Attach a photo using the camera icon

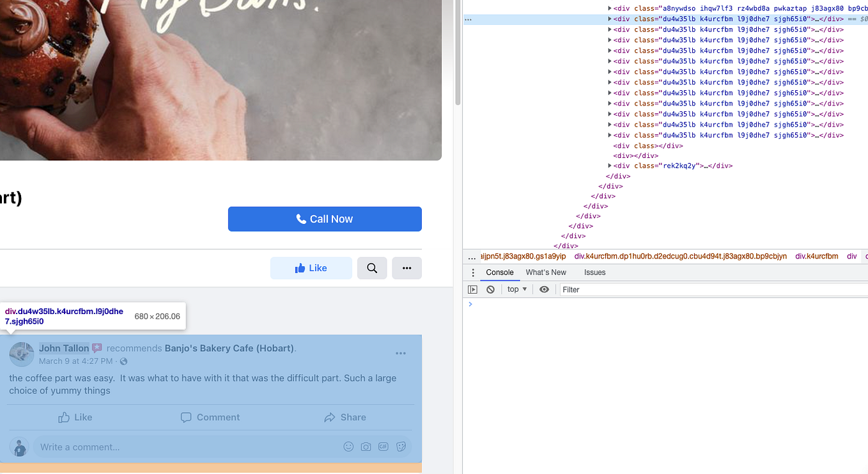(366, 446)
